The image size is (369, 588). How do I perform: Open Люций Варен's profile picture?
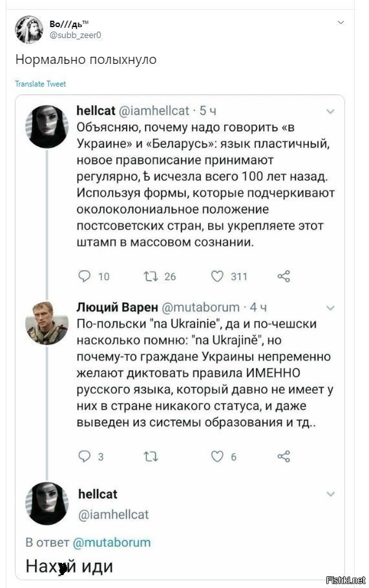(x=47, y=323)
